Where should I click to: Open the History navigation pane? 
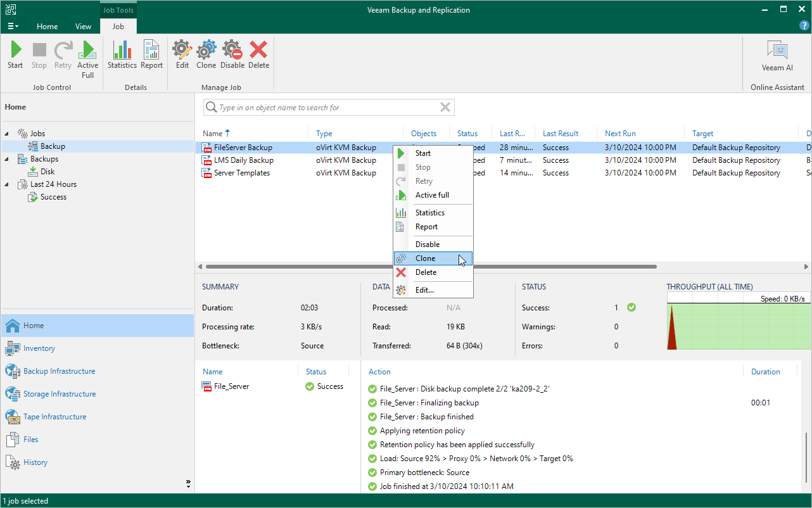[x=98, y=462]
